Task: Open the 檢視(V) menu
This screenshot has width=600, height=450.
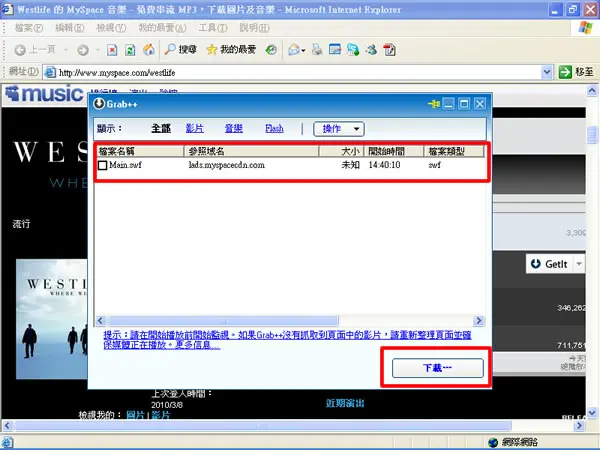Action: 111,28
